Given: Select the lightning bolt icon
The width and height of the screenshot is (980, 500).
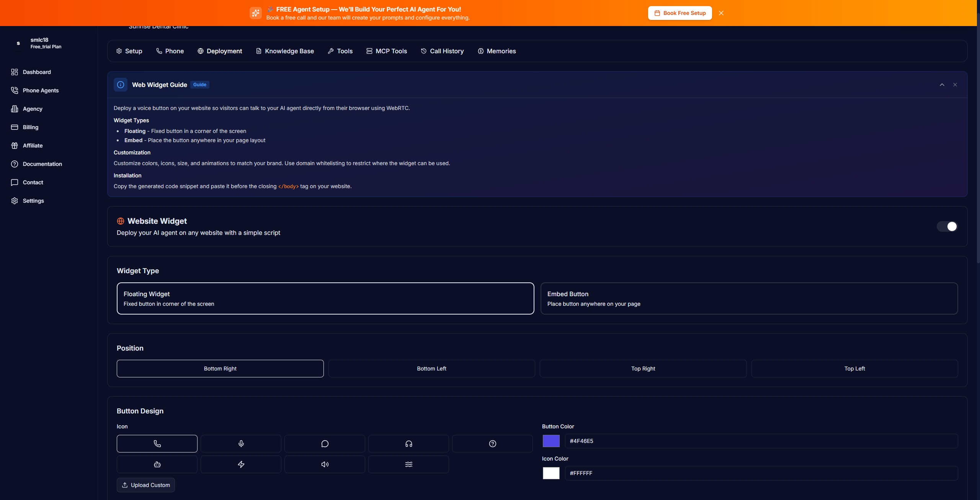Looking at the screenshot, I should 241,464.
